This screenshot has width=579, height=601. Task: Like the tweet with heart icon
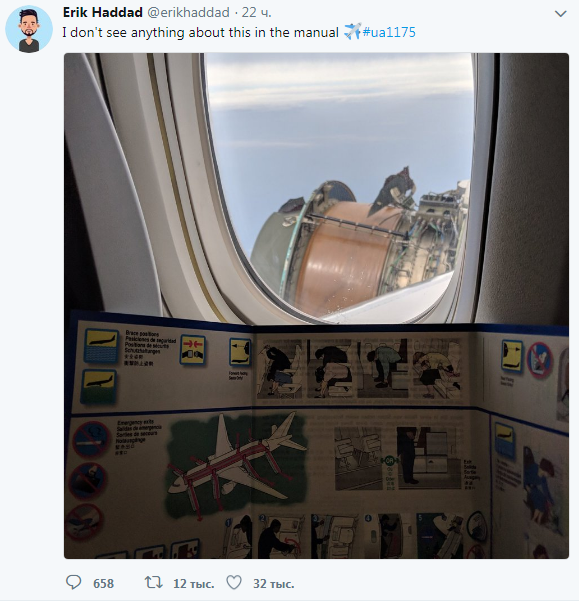(234, 583)
